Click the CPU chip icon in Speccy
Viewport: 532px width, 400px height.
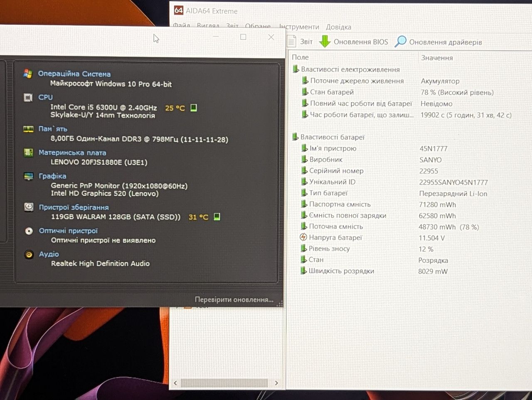(28, 98)
